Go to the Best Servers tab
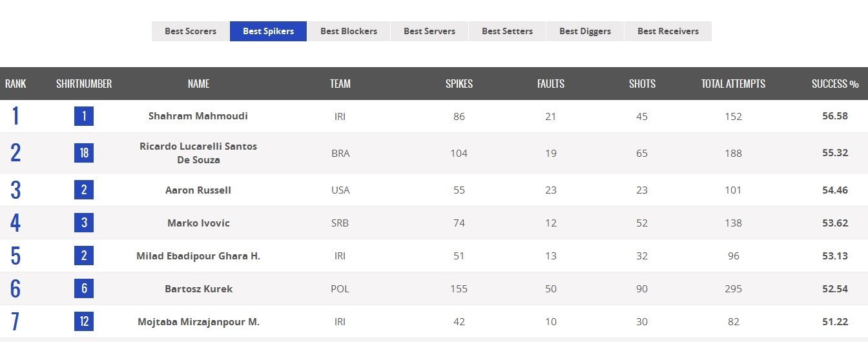Image resolution: width=868 pixels, height=342 pixels. (x=429, y=31)
